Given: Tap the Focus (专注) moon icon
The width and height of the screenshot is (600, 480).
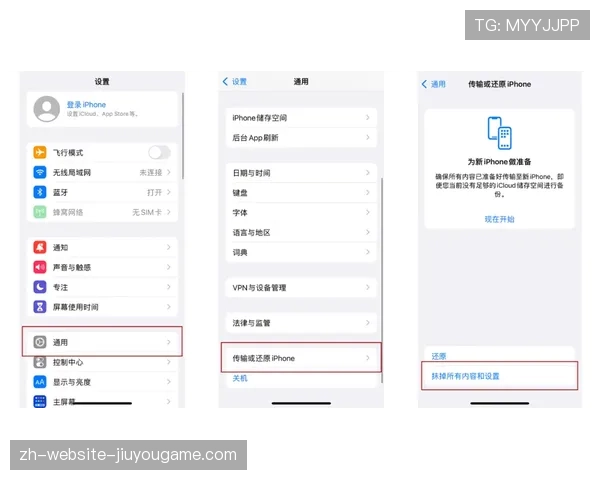Looking at the screenshot, I should pos(40,287).
